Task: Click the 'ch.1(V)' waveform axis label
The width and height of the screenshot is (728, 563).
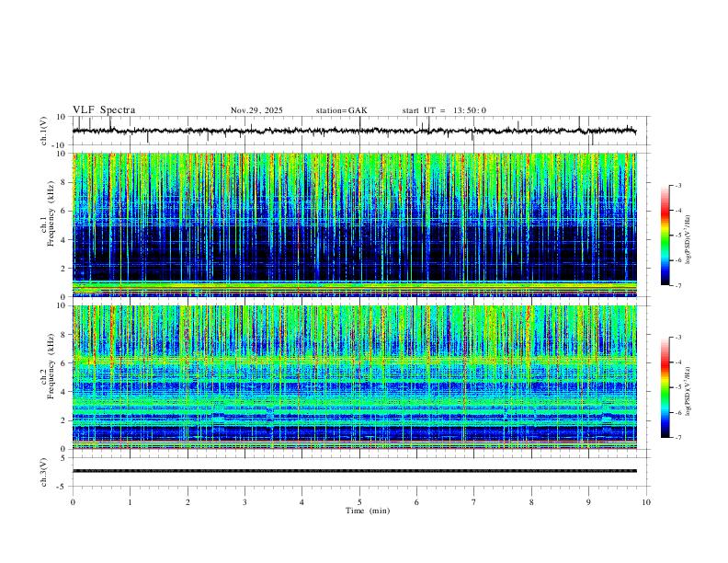Action: tap(44, 131)
